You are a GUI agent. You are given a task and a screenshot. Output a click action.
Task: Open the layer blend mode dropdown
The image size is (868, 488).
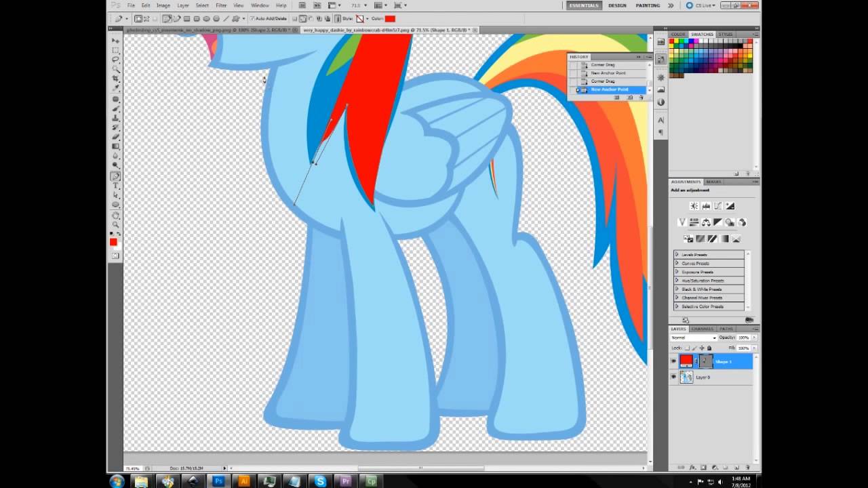tap(694, 338)
